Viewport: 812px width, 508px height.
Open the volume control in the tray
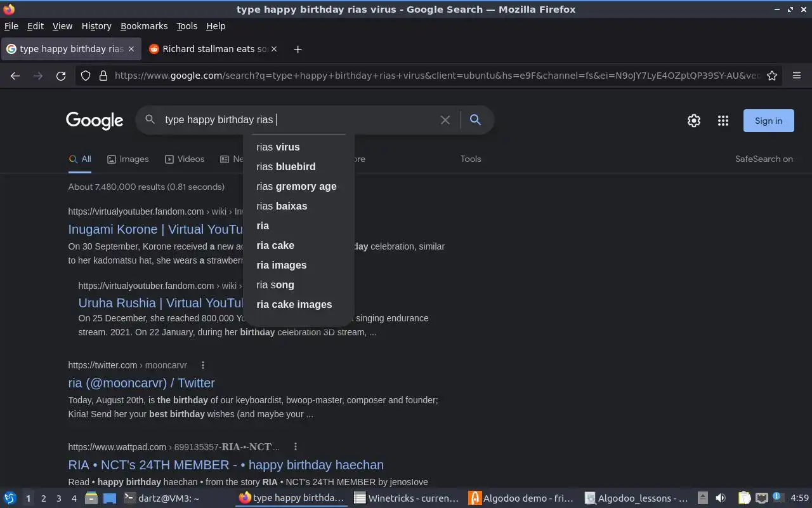(721, 498)
